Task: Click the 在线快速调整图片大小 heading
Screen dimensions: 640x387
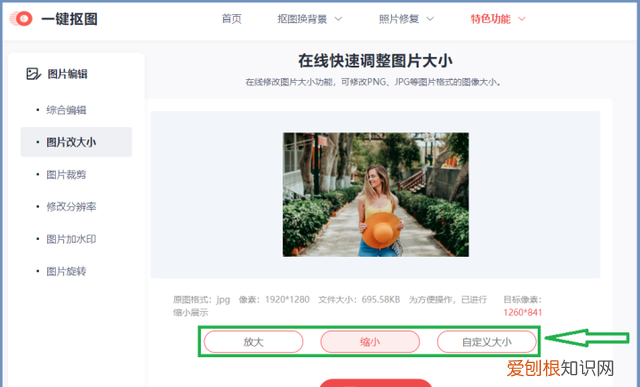Action: tap(375, 61)
